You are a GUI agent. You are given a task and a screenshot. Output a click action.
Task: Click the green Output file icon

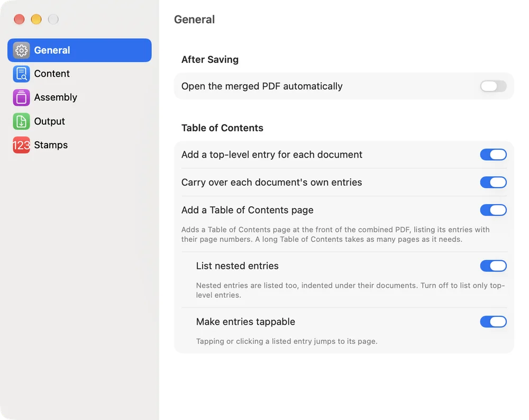click(x=21, y=122)
